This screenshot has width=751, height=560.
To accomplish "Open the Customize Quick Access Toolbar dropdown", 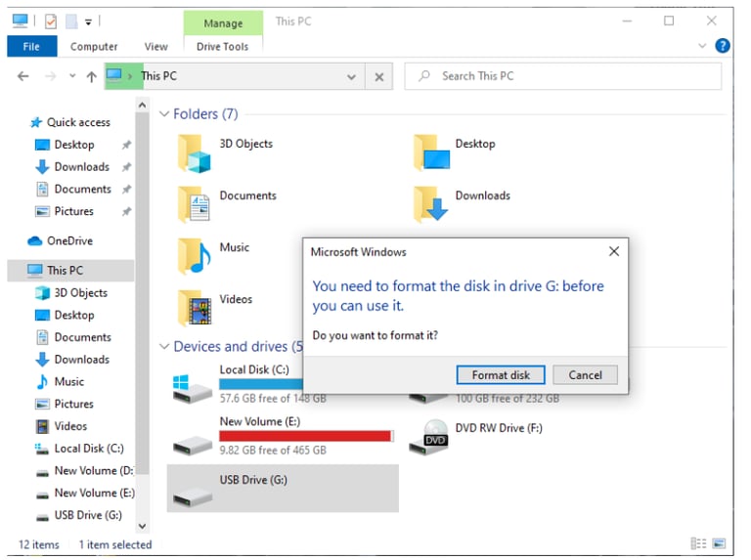I will click(x=88, y=22).
